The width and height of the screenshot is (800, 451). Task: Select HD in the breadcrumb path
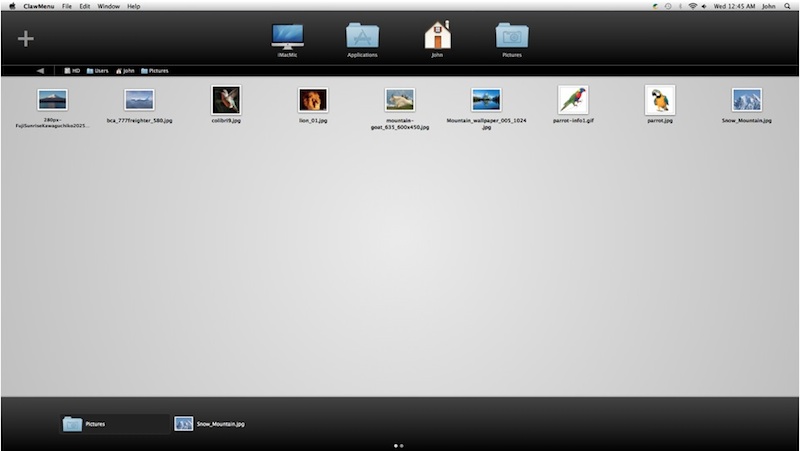click(x=72, y=71)
